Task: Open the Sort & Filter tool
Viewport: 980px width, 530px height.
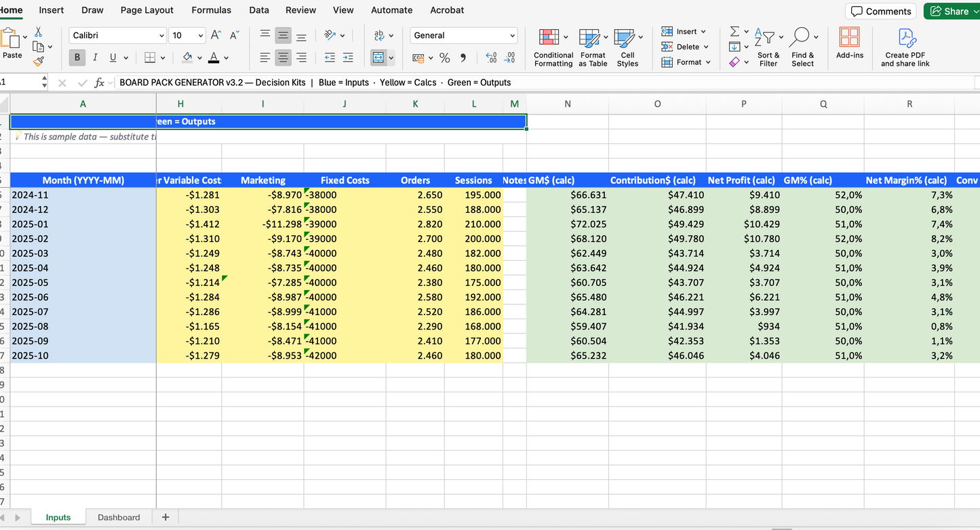Action: [768, 48]
